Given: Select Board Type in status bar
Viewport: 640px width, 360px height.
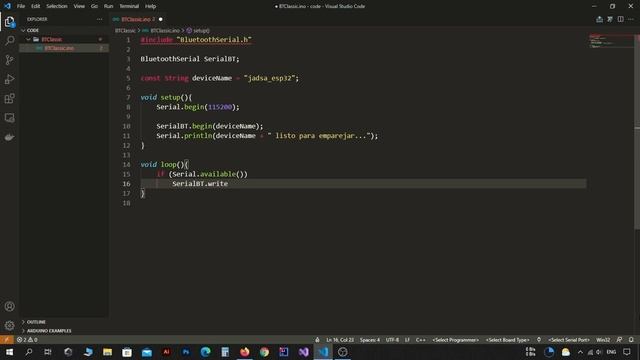Looking at the screenshot, I should click(507, 340).
